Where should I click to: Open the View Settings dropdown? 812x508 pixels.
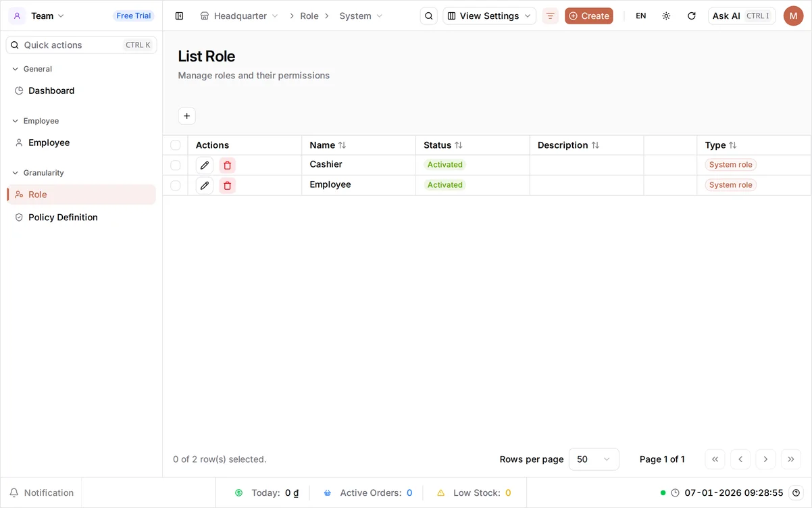click(490, 16)
